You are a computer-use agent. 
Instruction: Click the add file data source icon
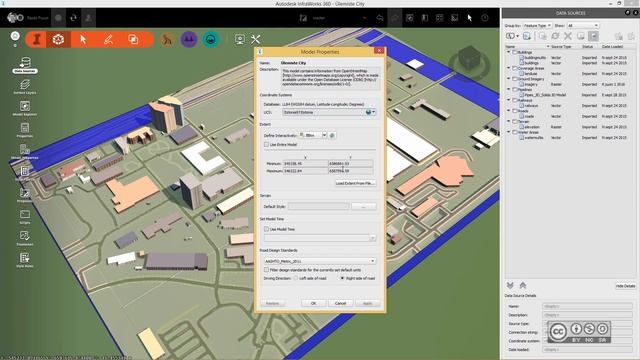point(527,36)
